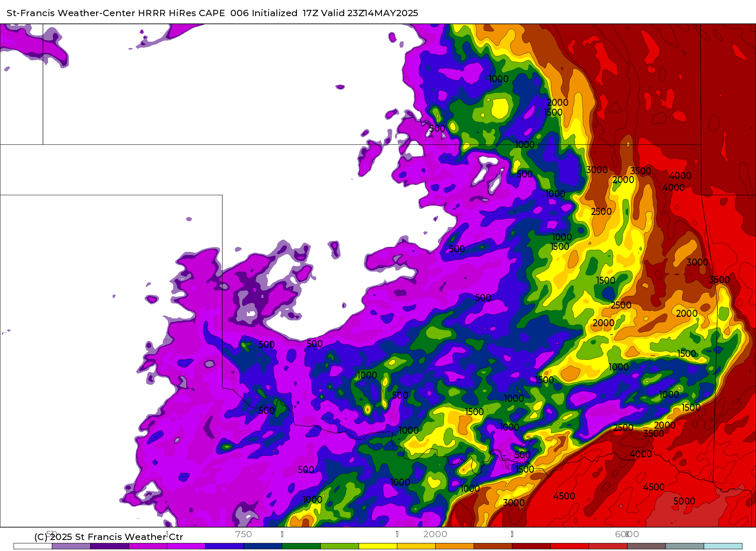Select the rust brown legend swatch
Screen dimensions: 756x551
click(x=493, y=546)
